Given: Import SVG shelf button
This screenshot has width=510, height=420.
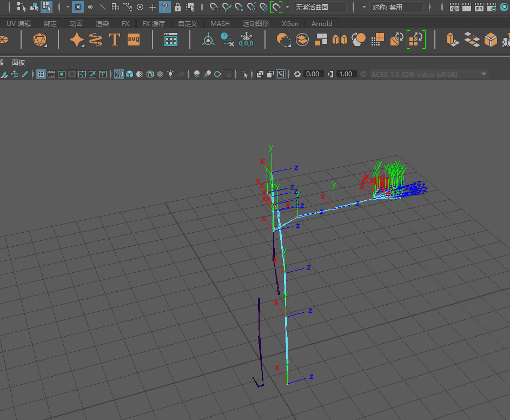Looking at the screenshot, I should point(134,40).
